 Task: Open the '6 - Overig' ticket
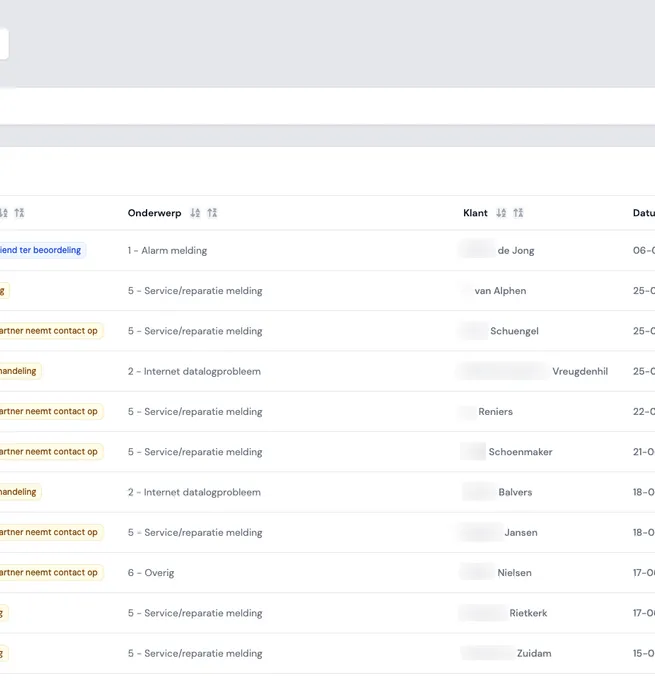click(151, 573)
